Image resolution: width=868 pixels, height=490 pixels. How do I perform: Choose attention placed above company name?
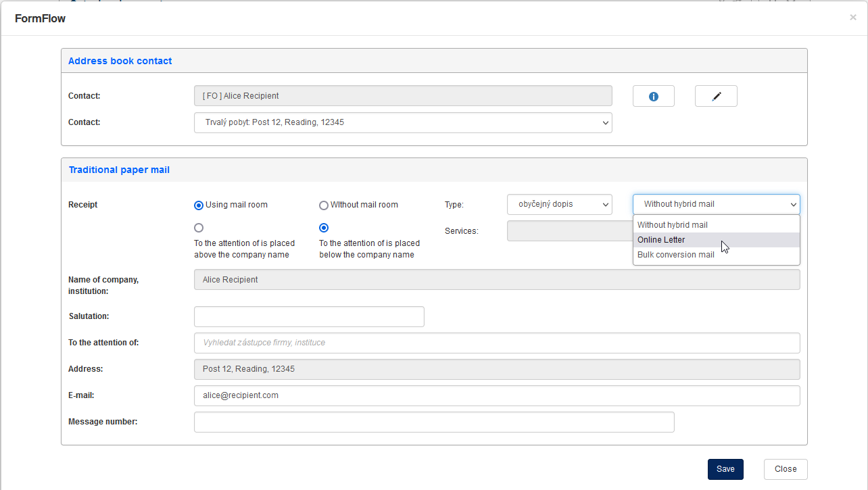click(199, 228)
